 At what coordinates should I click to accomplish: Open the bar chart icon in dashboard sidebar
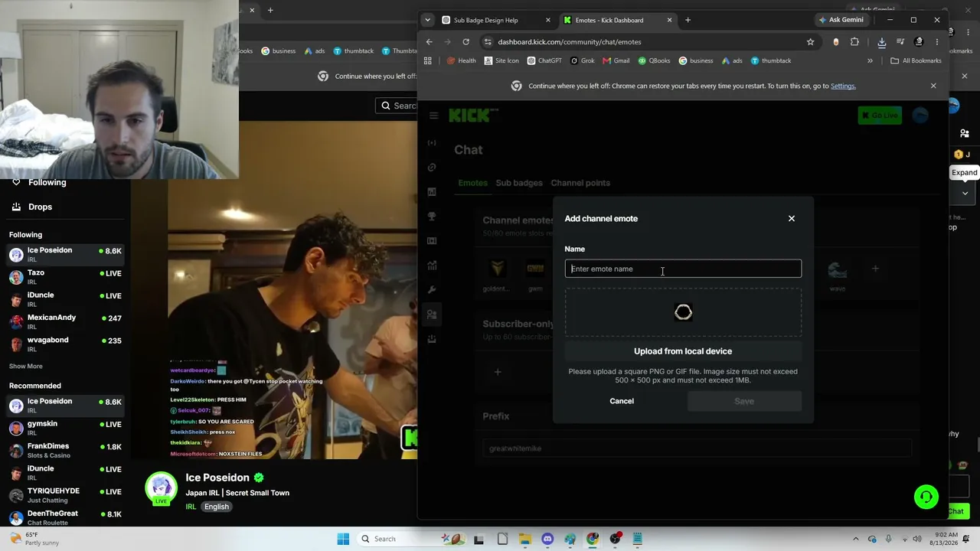pos(432,192)
